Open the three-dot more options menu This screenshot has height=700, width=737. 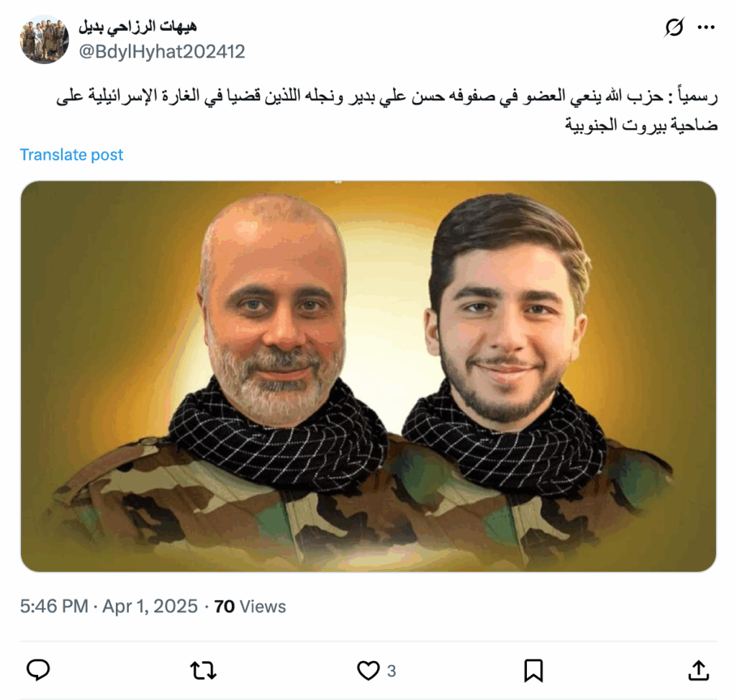point(706,27)
